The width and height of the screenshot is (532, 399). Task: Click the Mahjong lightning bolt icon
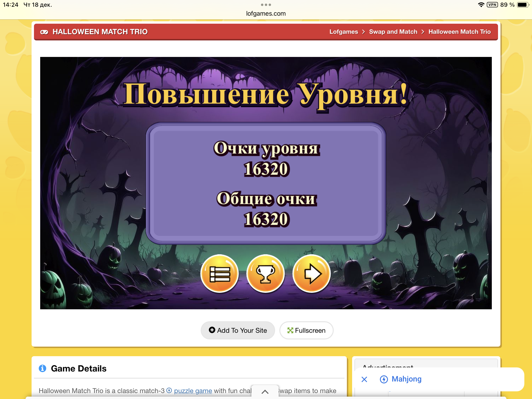[384, 379]
